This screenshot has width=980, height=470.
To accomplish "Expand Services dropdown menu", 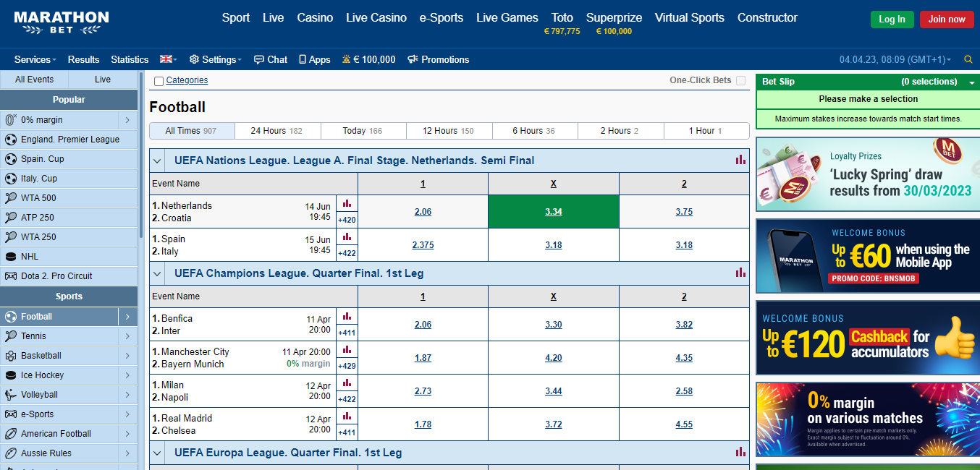I will click(35, 59).
